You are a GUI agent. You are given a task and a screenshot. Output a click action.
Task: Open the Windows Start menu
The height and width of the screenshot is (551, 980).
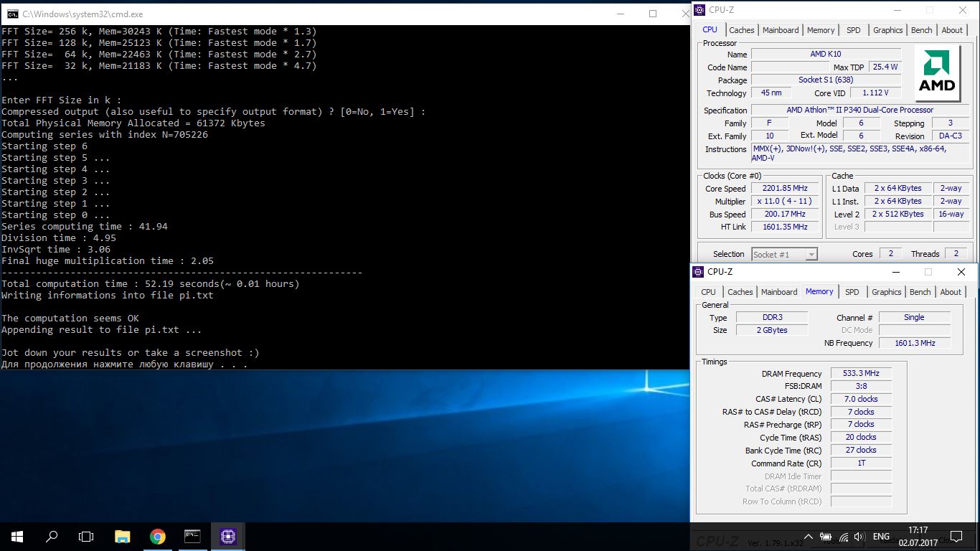pos(17,536)
